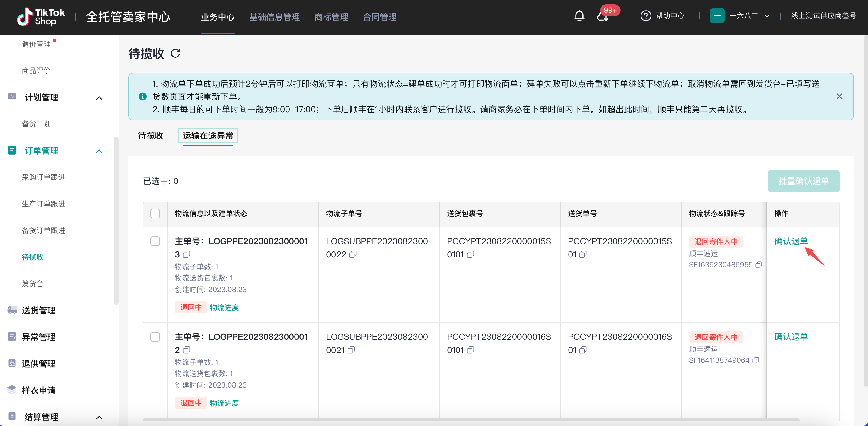
Task: View 物流进度 for LOGPPE20230823000012
Action: 224,403
